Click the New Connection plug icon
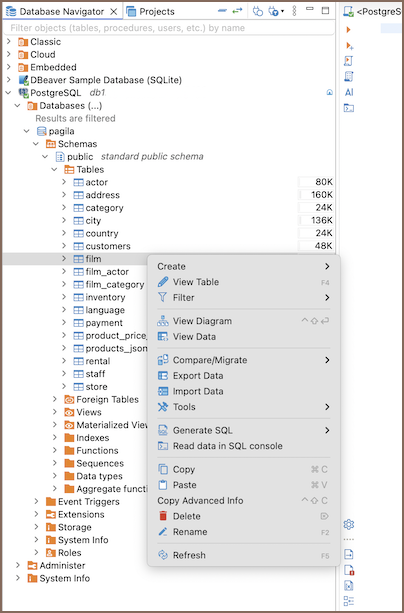This screenshot has height=613, width=404. 257,11
